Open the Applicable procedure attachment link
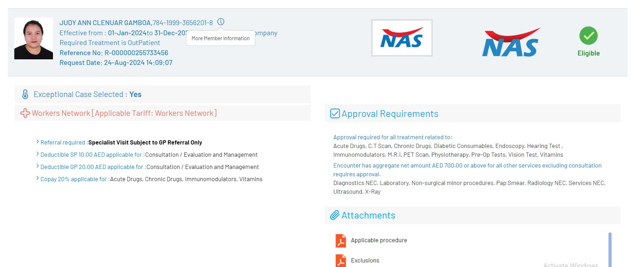This screenshot has width=644, height=267. [x=379, y=240]
